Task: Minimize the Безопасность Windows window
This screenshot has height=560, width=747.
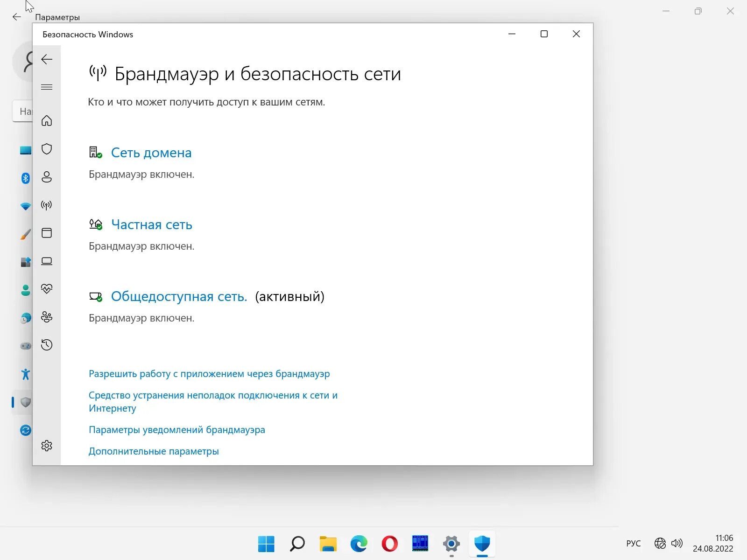Action: click(512, 34)
